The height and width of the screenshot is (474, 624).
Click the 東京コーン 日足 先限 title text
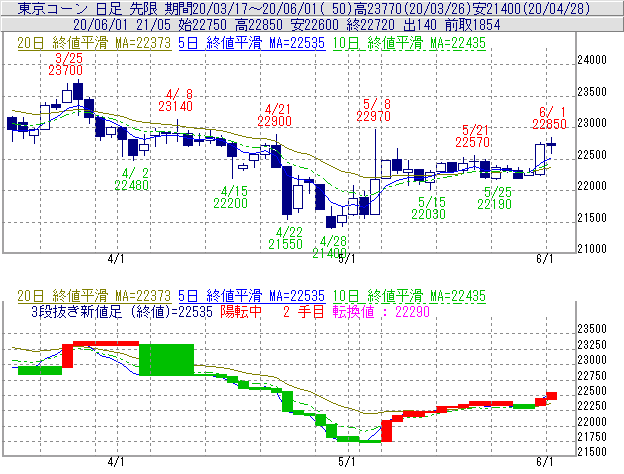88,8
